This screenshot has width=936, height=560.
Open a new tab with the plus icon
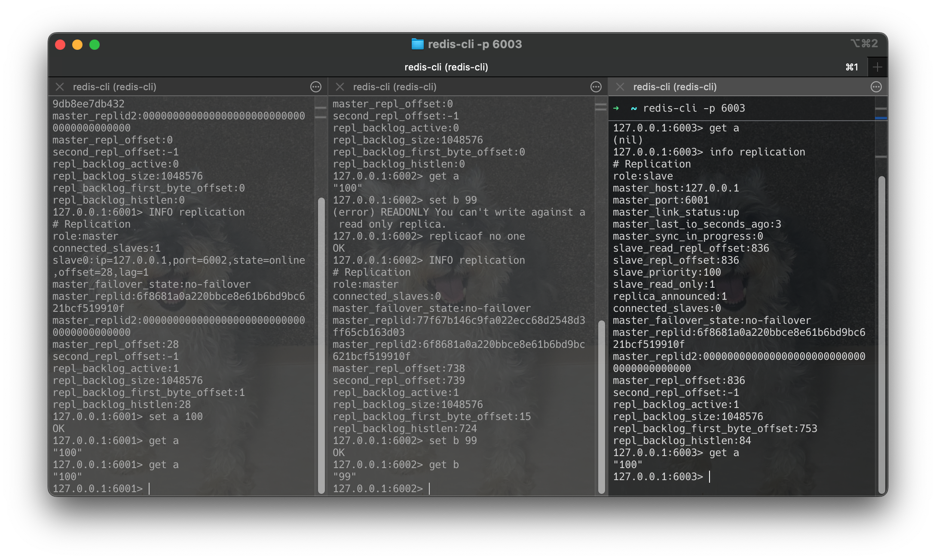tap(878, 67)
